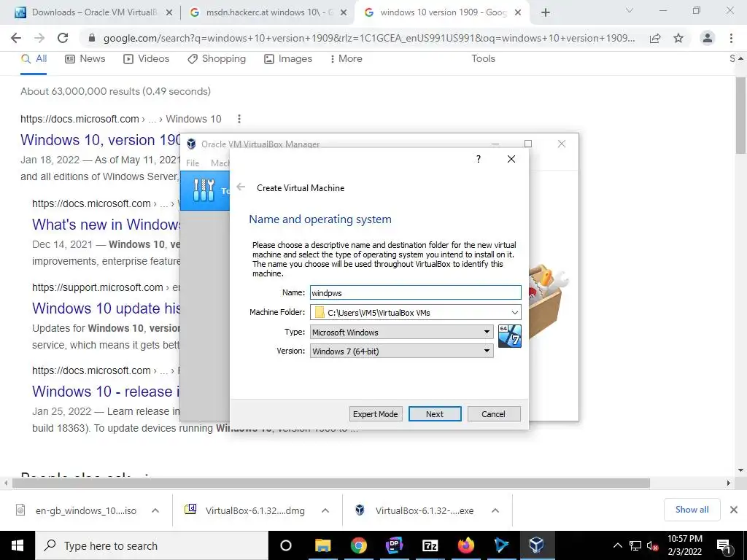Open the Chrome profile avatar
The image size is (747, 560).
coord(708,38)
